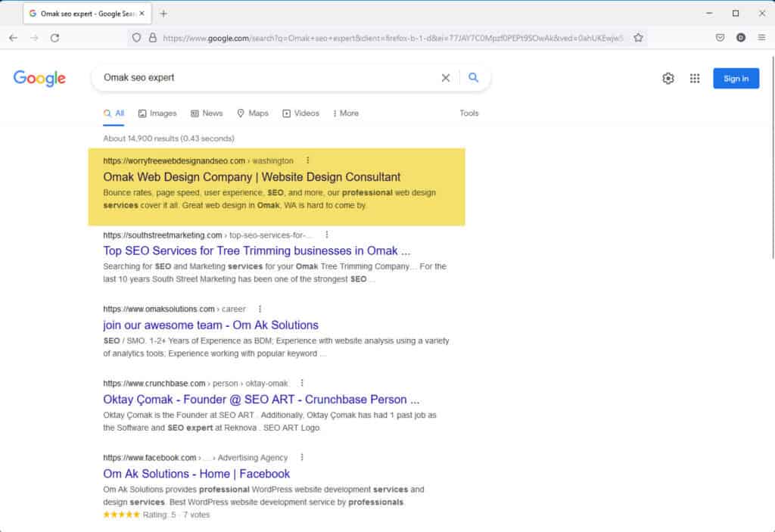The width and height of the screenshot is (775, 532).
Task: Click the https://www.facebook.com URL text
Action: pyautogui.click(x=150, y=457)
